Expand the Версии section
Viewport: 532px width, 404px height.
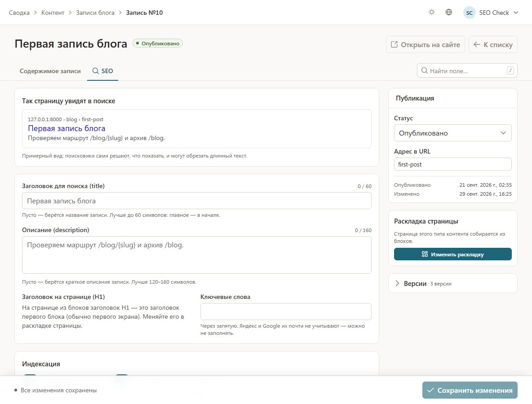coord(452,283)
